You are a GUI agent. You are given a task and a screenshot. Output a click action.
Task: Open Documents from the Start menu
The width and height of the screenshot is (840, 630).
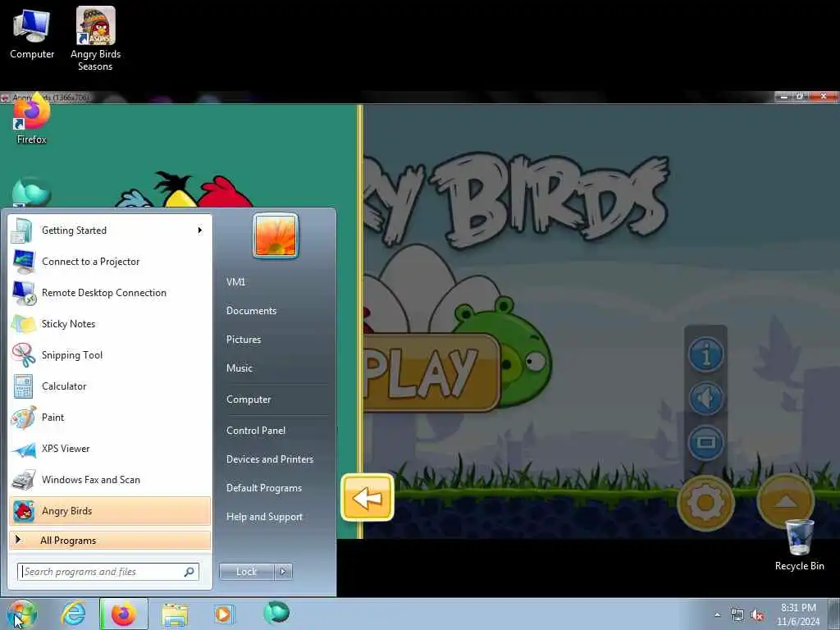[x=251, y=311]
